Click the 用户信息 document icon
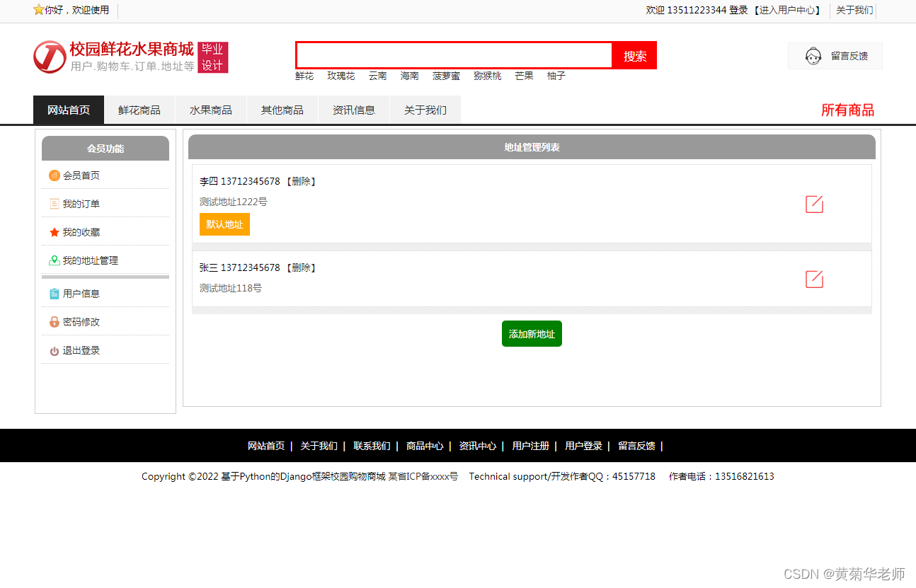Image resolution: width=916 pixels, height=588 pixels. [x=55, y=293]
